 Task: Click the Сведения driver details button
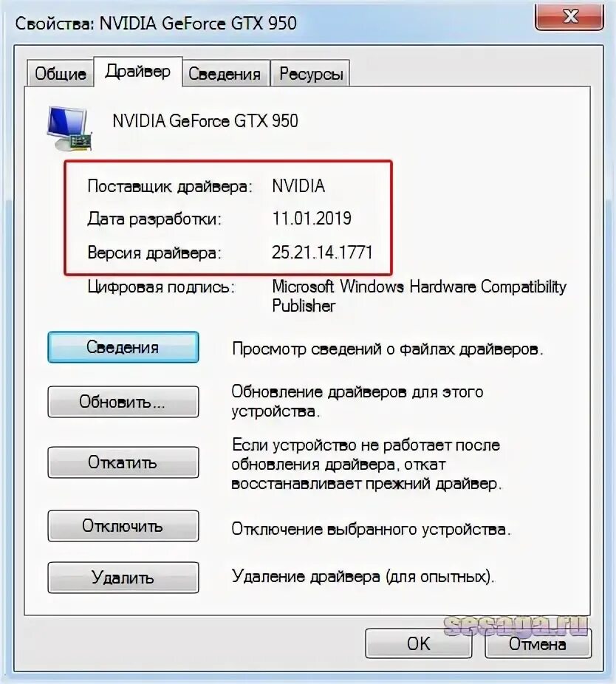[123, 347]
